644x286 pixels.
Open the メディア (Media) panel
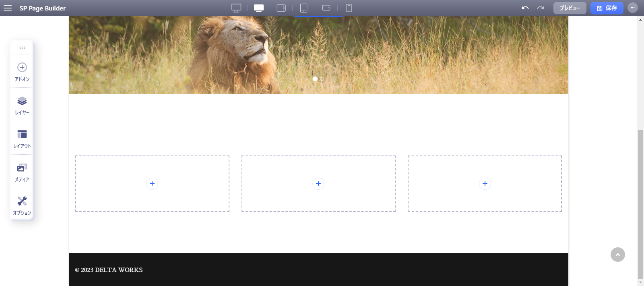coord(22,172)
